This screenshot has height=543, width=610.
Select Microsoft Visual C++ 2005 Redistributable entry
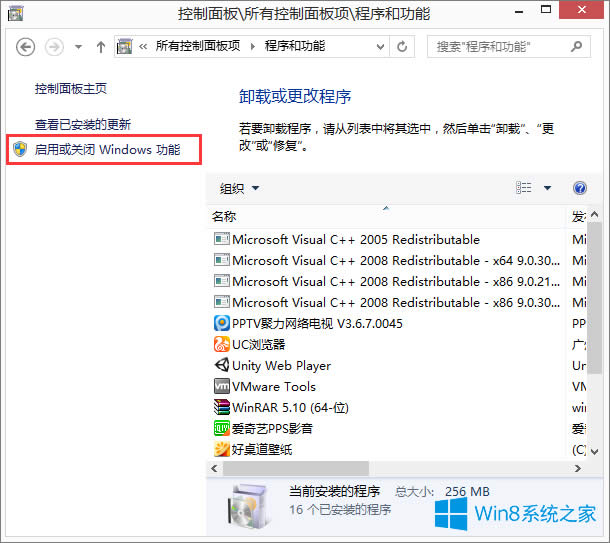(355, 239)
